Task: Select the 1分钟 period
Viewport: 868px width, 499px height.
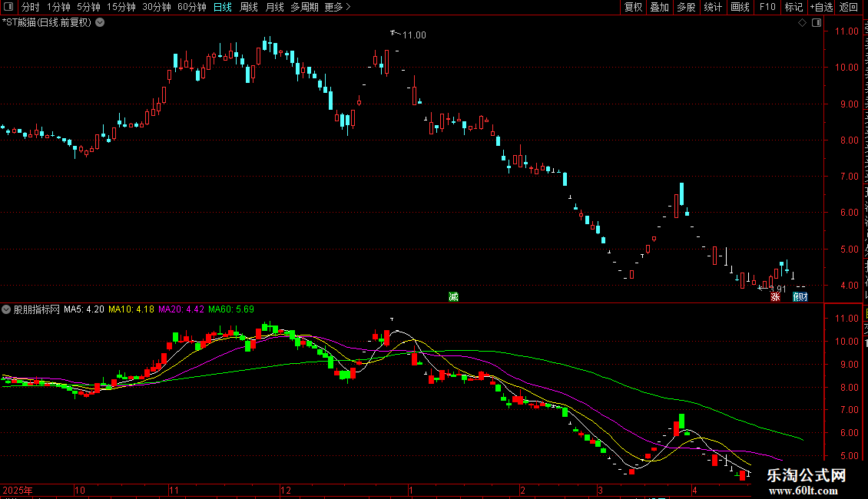Action: (x=58, y=7)
